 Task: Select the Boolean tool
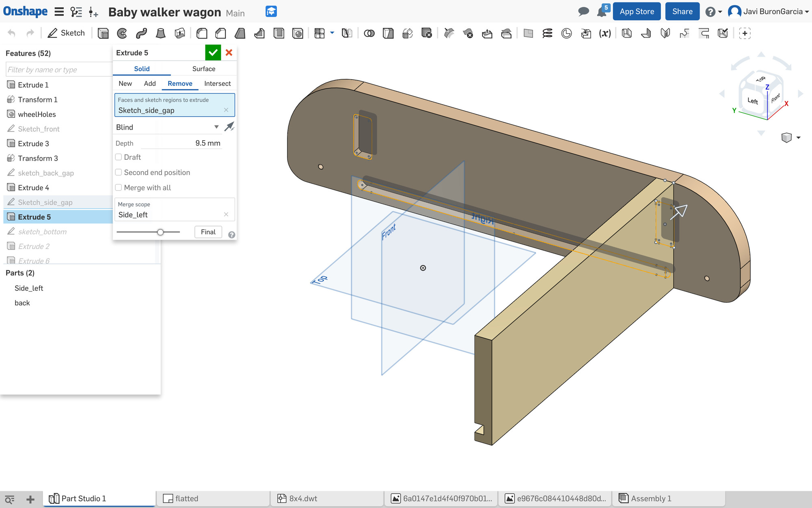[369, 33]
